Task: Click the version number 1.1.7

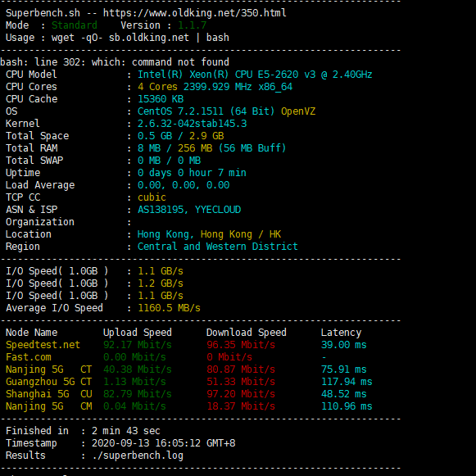Action: [x=193, y=25]
